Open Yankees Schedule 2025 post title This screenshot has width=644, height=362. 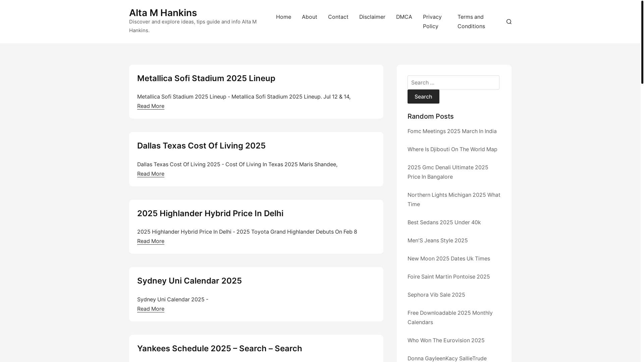(219, 349)
